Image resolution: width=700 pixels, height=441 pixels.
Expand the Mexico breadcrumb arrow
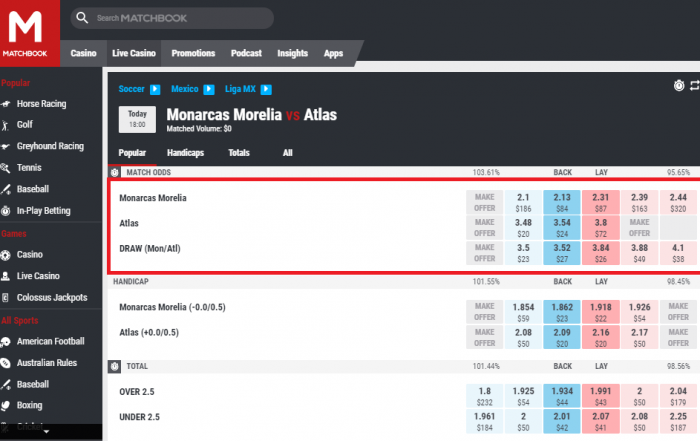point(208,89)
